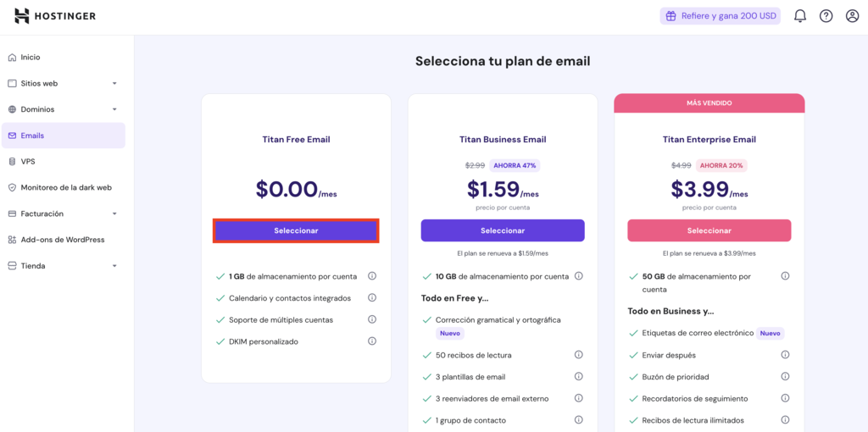Show info for Enviar después feature
Image resolution: width=868 pixels, height=432 pixels.
tap(785, 355)
